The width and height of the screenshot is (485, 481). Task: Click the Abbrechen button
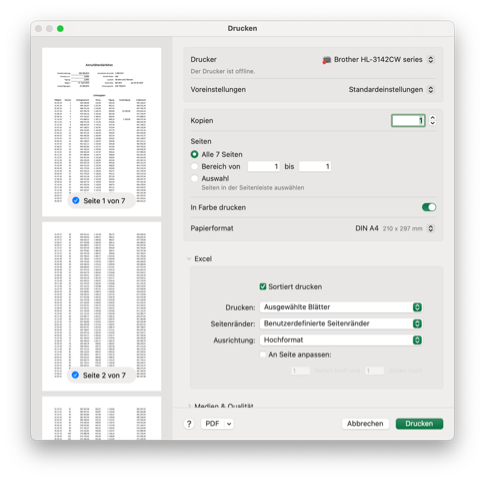coord(365,424)
